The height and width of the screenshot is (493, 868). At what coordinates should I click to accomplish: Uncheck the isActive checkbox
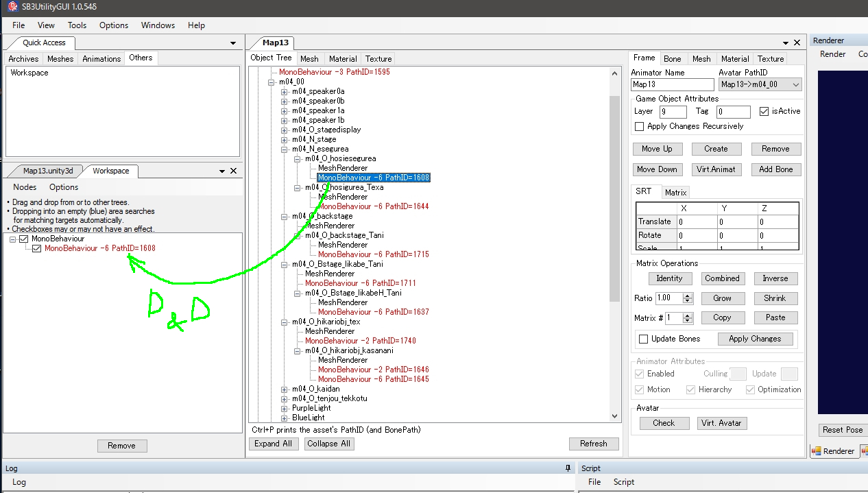coord(764,111)
